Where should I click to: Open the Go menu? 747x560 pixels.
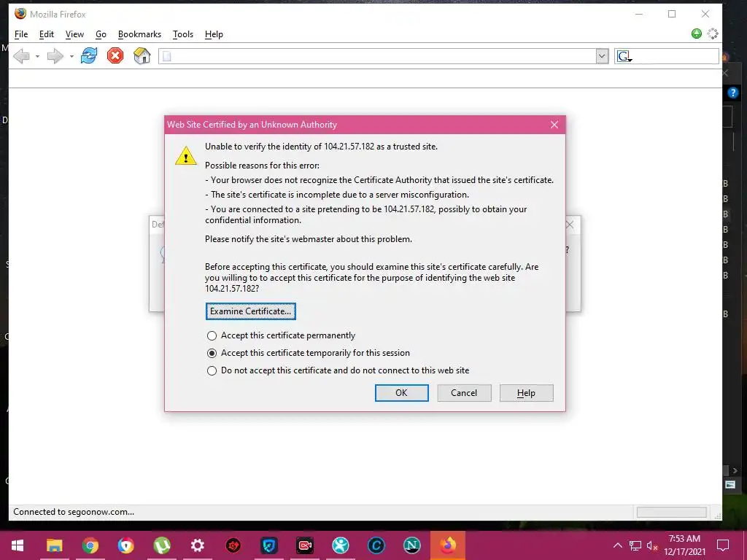pyautogui.click(x=101, y=34)
